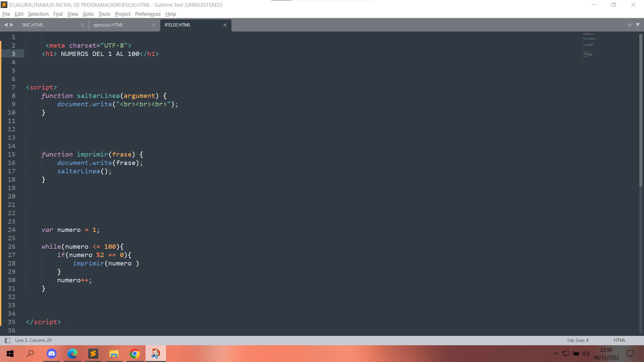Click the document.write(frase) line
644x362 pixels.
100,163
